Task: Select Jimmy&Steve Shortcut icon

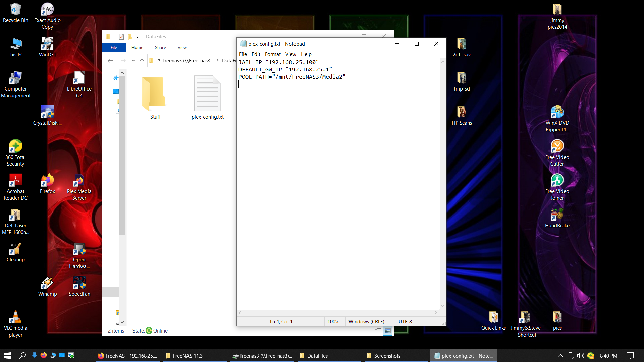Action: click(x=525, y=324)
